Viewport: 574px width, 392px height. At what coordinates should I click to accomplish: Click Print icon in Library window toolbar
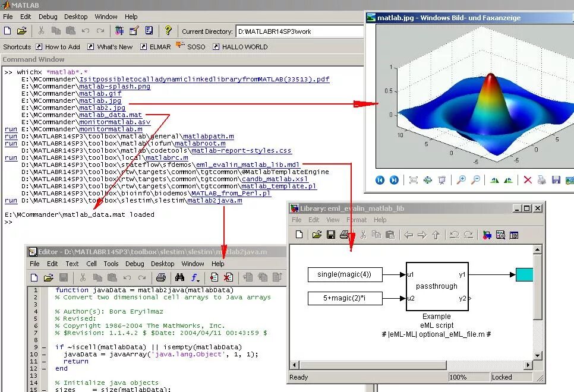pyautogui.click(x=345, y=235)
